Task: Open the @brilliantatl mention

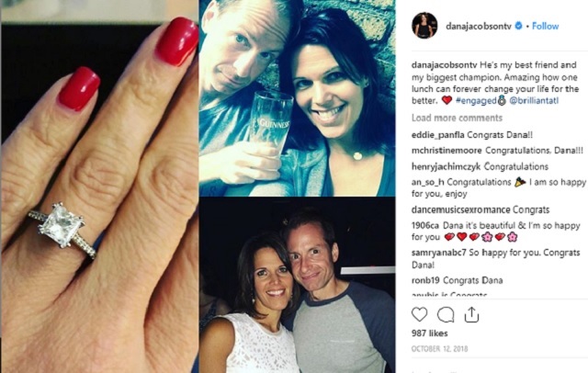Action: (x=534, y=100)
